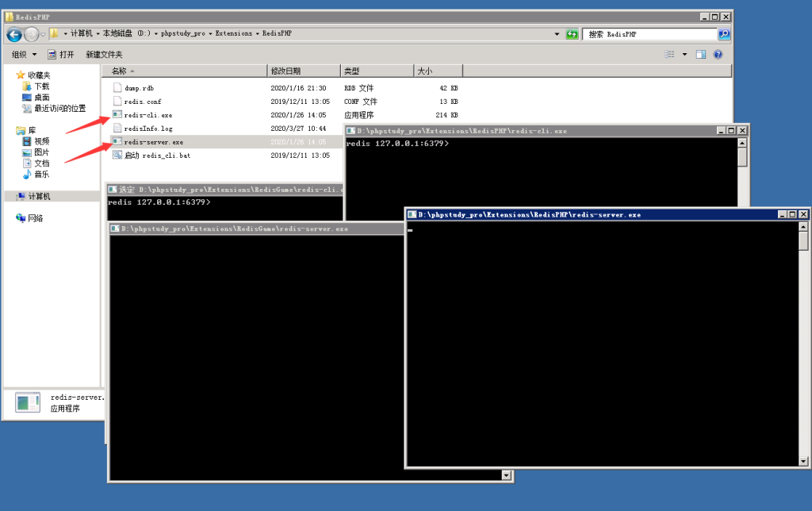Click the 打开 toolbar button
812x511 pixels.
click(61, 55)
